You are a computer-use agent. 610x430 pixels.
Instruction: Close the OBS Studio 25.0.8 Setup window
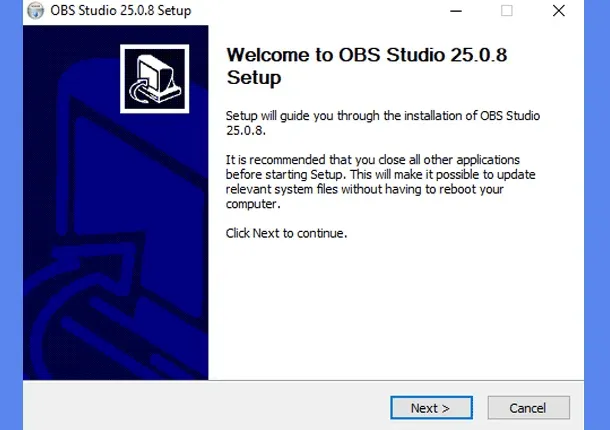pos(559,11)
